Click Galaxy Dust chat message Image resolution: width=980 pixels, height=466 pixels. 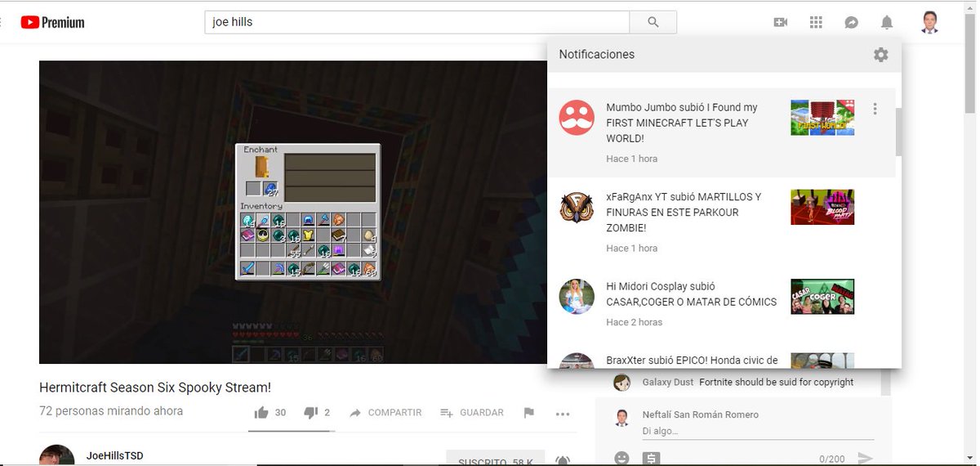[776, 382]
